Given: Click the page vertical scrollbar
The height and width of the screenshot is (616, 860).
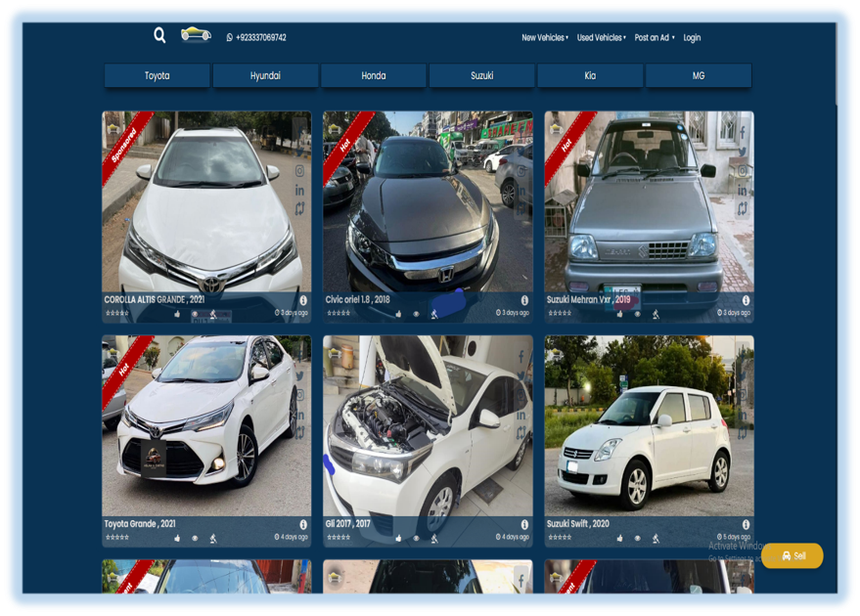Looking at the screenshot, I should pyautogui.click(x=836, y=63).
